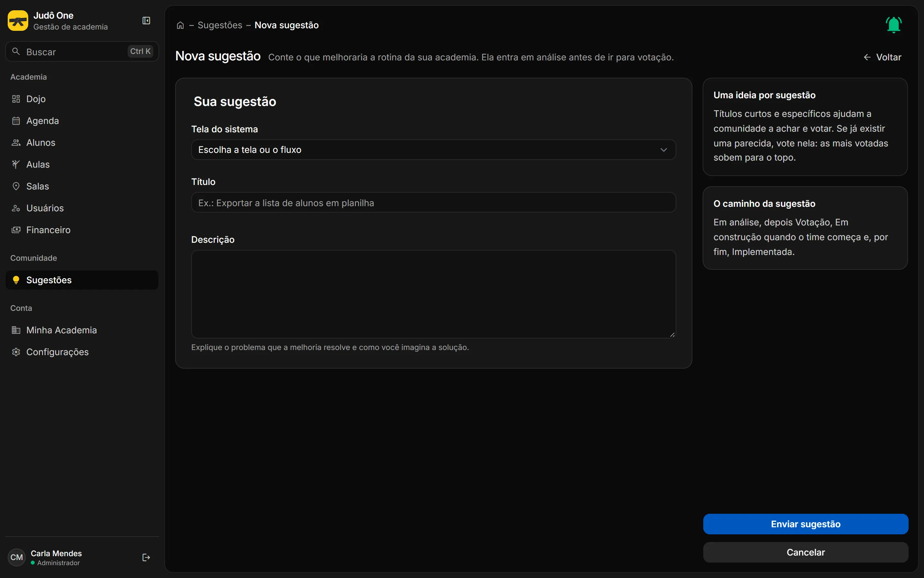Open Configurações under Conta

(x=82, y=352)
